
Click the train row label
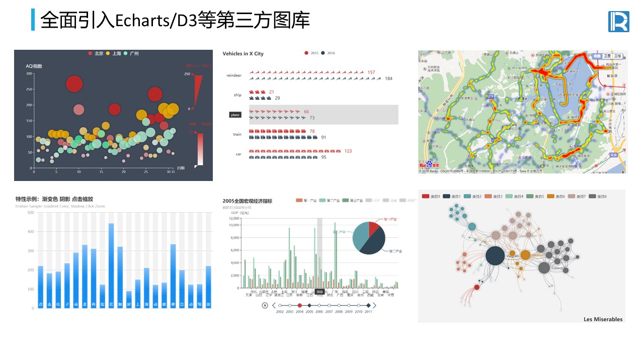click(x=237, y=134)
